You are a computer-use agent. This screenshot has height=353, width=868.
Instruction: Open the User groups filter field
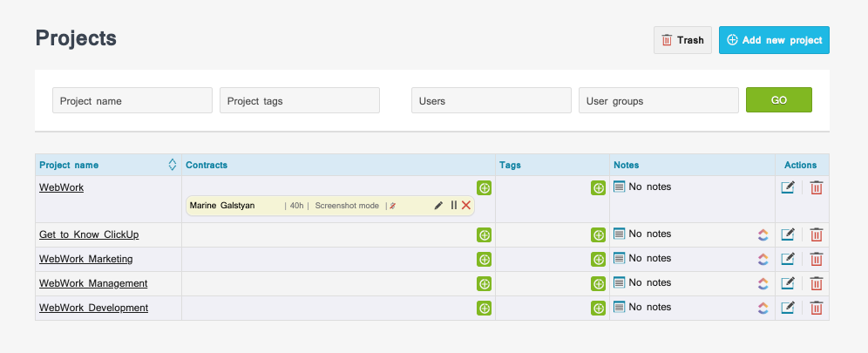pyautogui.click(x=658, y=101)
